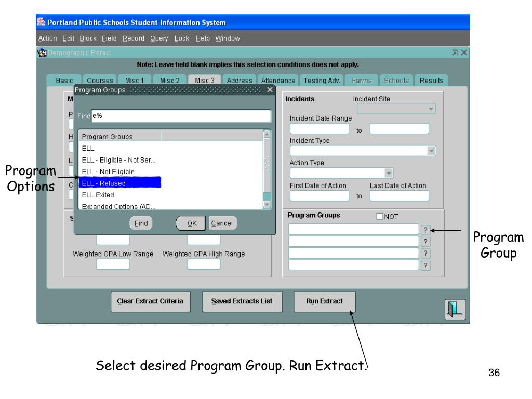Switch to the Schools tab

click(x=396, y=80)
